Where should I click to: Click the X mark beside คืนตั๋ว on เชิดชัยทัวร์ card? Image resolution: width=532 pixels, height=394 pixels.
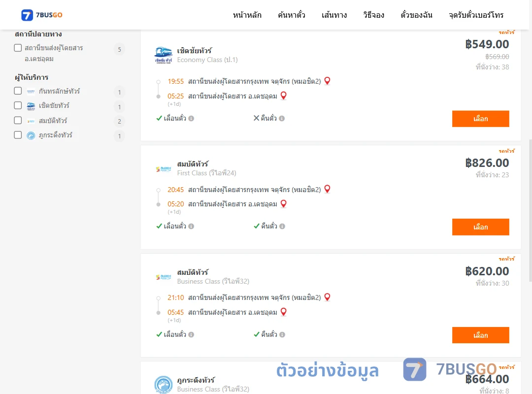(x=257, y=118)
